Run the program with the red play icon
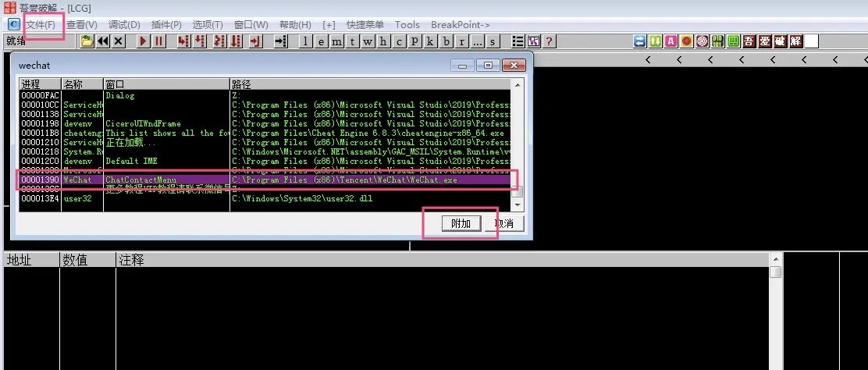 (x=144, y=41)
